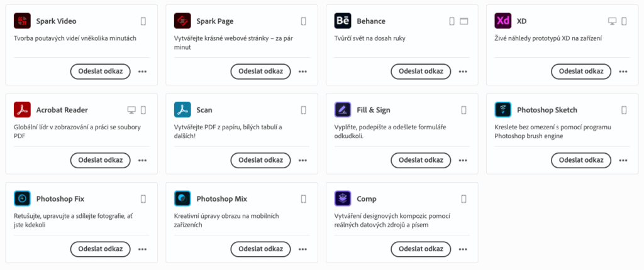
Task: Click the Spark Page app icon
Action: pyautogui.click(x=182, y=21)
